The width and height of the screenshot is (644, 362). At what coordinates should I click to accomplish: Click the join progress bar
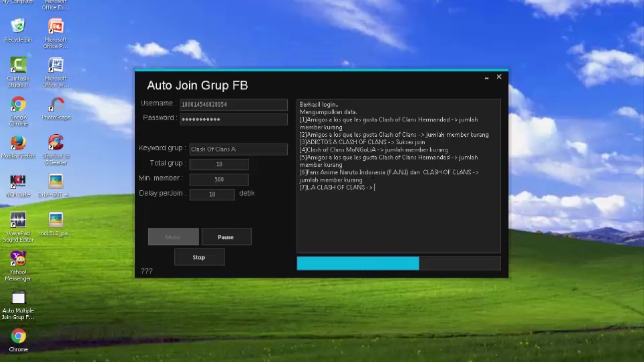[x=398, y=263]
